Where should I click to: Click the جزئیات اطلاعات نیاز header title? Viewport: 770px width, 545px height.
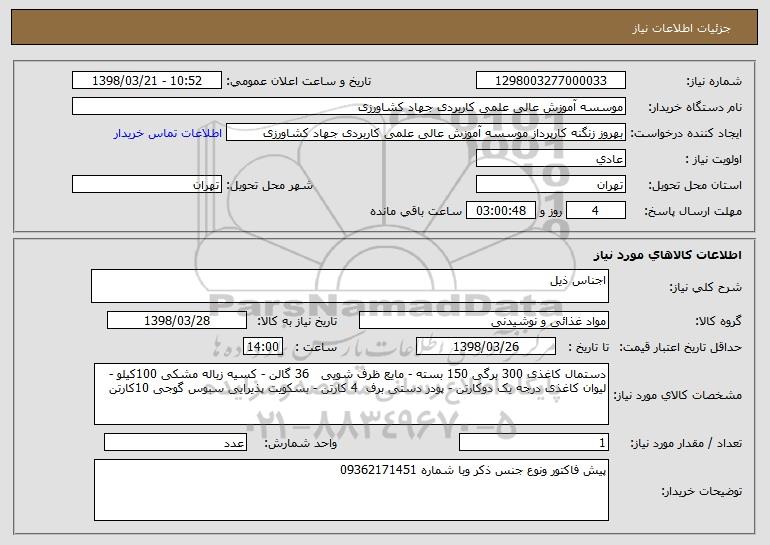681,28
